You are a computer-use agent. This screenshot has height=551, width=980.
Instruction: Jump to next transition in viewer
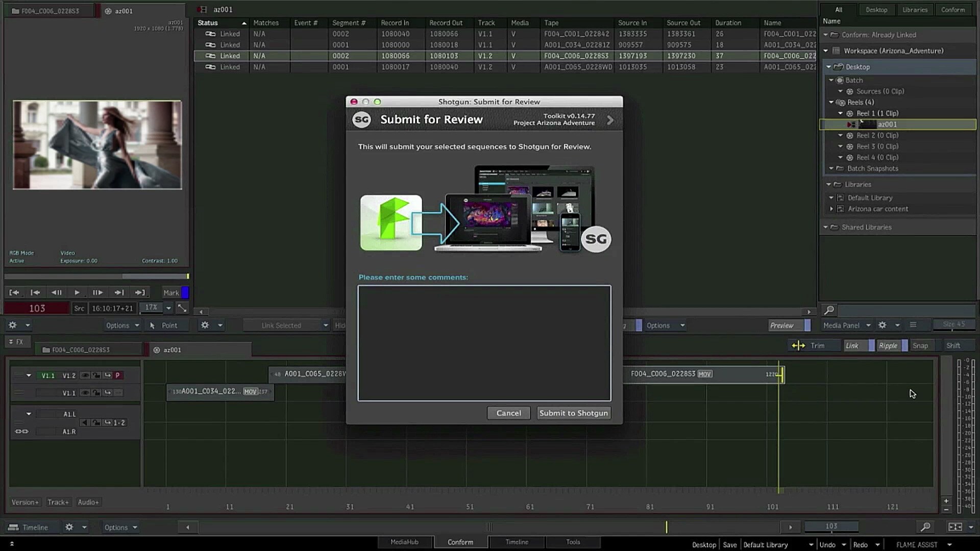coord(119,292)
